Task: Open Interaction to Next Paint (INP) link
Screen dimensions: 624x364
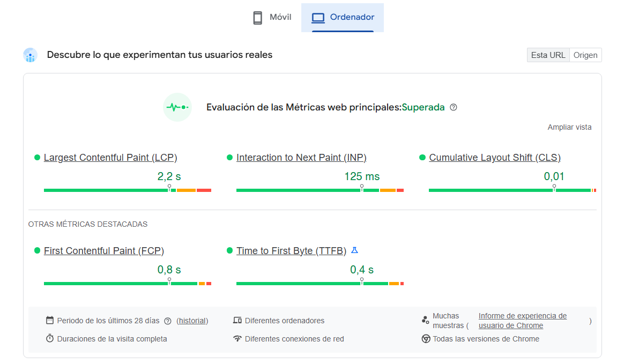Action: pos(301,158)
